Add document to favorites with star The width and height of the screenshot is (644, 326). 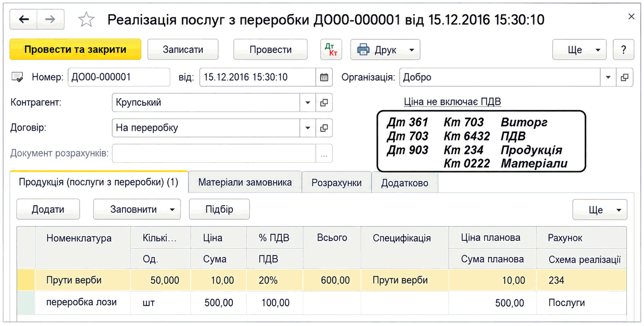[x=86, y=20]
